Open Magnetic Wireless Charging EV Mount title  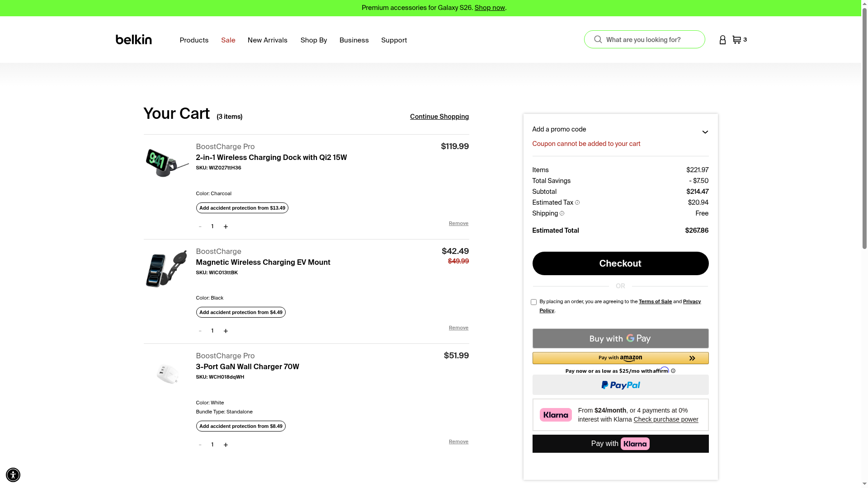tap(263, 263)
